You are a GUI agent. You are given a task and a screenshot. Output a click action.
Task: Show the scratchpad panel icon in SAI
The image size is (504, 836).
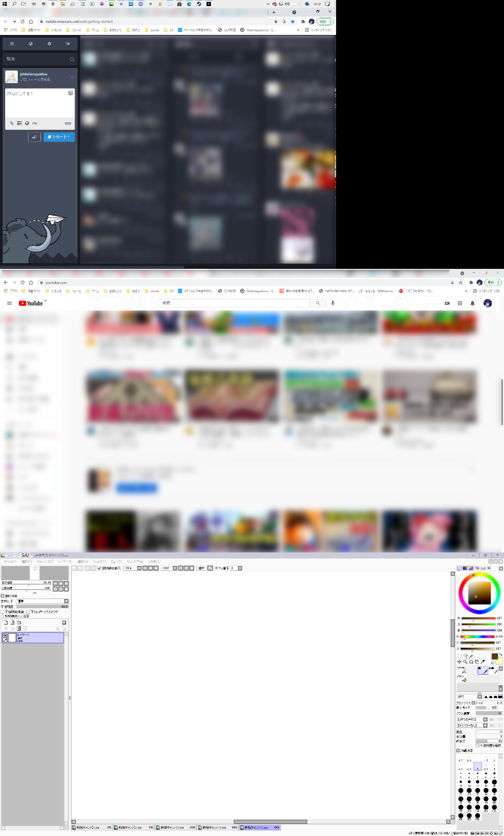tap(489, 568)
